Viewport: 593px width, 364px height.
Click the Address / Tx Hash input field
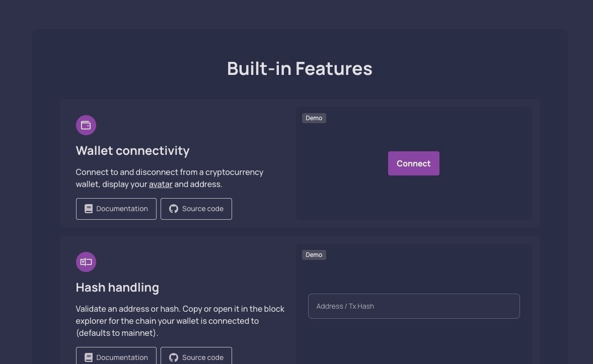pyautogui.click(x=413, y=306)
